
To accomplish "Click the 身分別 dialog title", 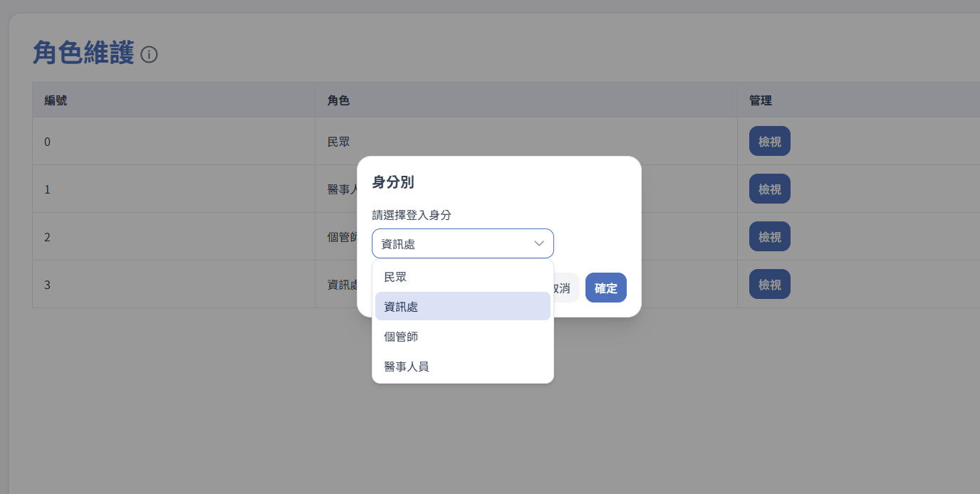I will point(393,182).
